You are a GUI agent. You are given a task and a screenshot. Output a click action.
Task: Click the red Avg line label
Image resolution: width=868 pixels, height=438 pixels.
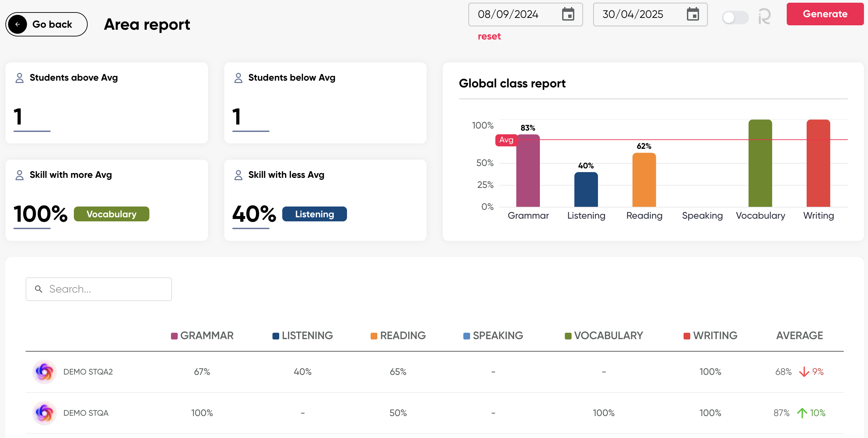click(506, 140)
